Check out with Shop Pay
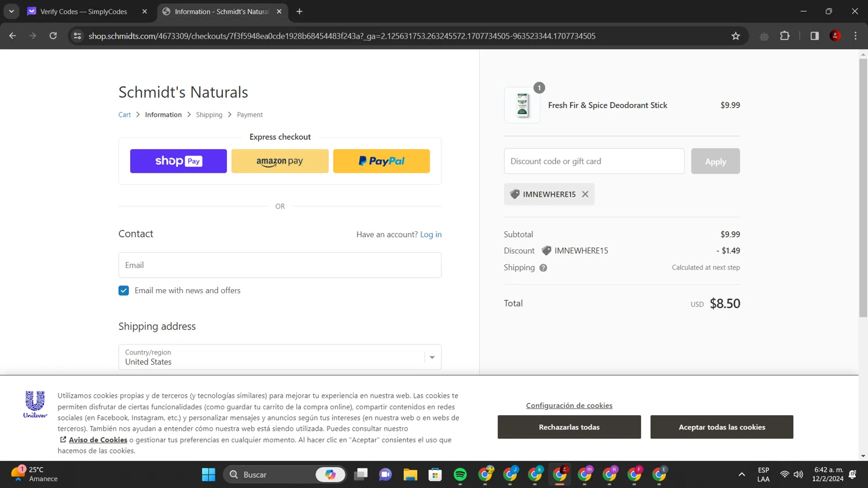 pyautogui.click(x=178, y=161)
